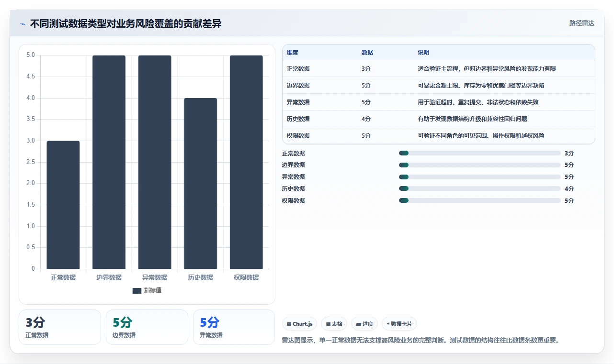The image size is (614, 364).
Task: Click the 异常数据 bar in the chart
Action: coord(155,162)
